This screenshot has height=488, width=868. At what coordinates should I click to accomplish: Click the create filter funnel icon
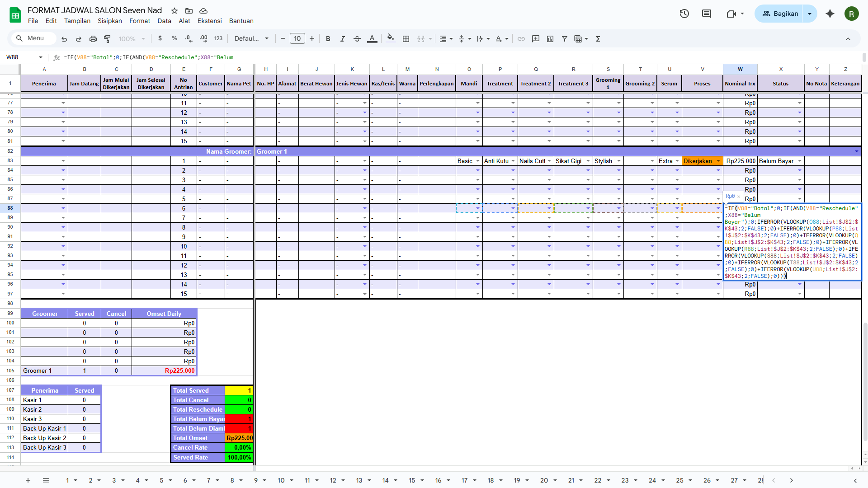(565, 39)
